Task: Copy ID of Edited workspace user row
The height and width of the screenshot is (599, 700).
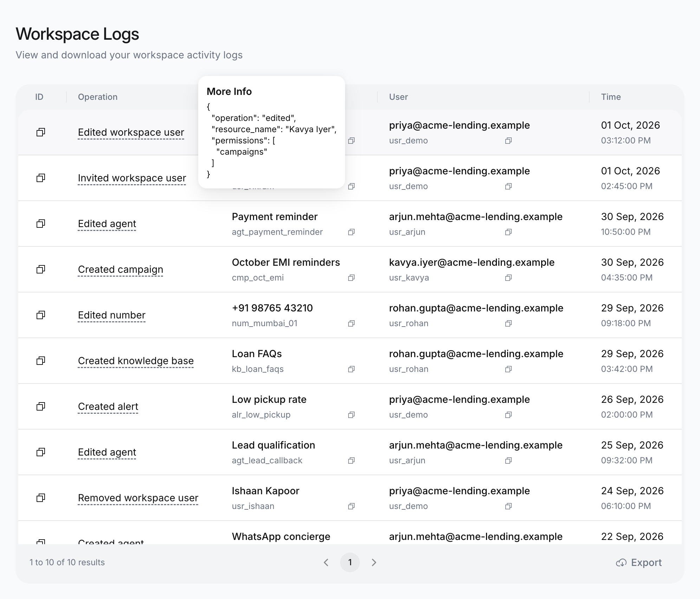Action: click(41, 132)
